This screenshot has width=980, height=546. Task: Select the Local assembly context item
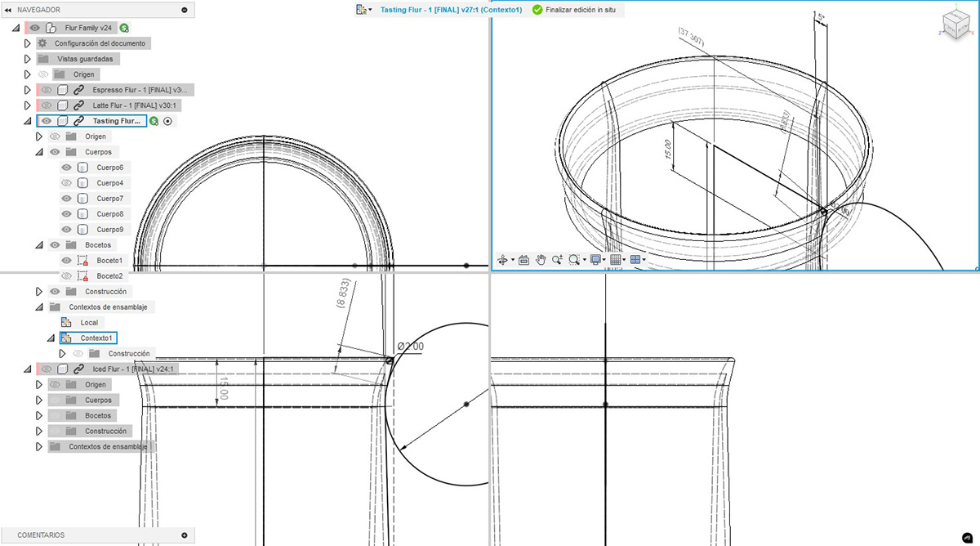(x=89, y=322)
